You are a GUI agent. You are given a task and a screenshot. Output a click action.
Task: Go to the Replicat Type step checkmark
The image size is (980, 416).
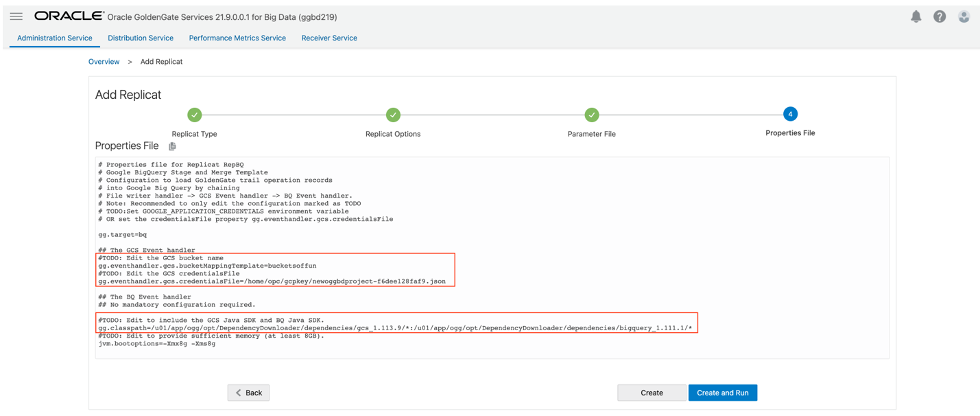coord(195,115)
